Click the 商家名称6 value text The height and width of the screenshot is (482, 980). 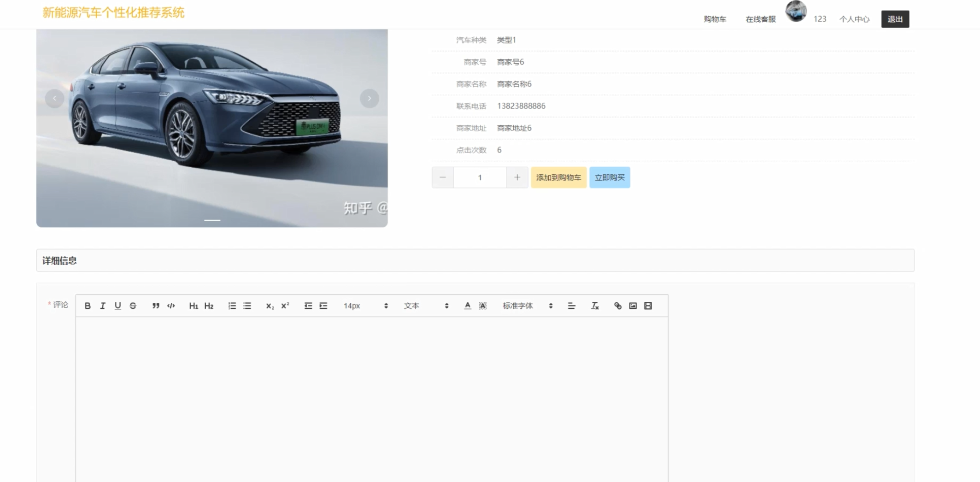(x=514, y=84)
